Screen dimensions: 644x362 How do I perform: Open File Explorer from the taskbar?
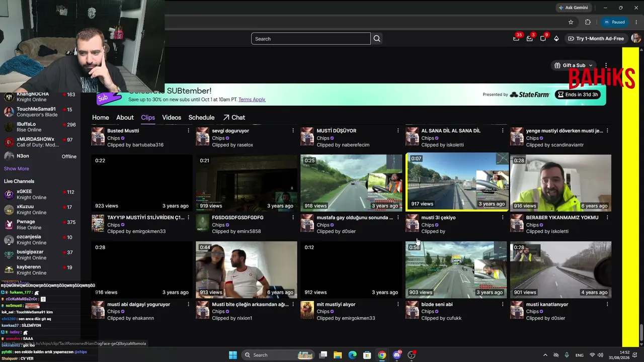click(338, 355)
